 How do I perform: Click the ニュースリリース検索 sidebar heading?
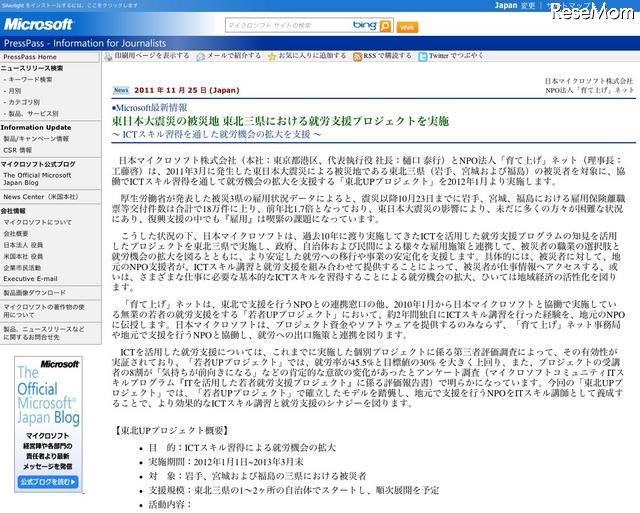click(x=32, y=68)
